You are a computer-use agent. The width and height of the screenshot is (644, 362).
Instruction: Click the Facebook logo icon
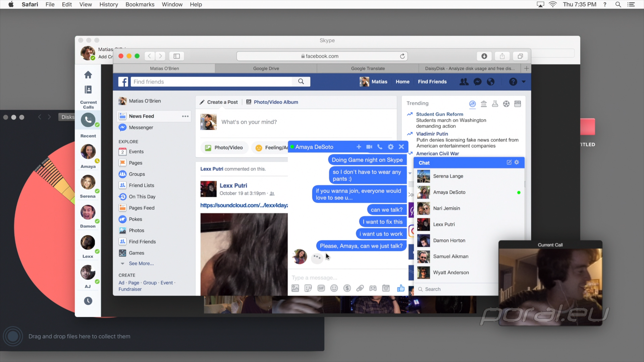[123, 82]
